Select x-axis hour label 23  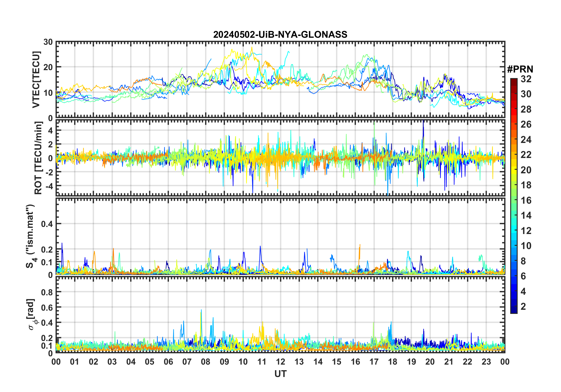point(486,362)
